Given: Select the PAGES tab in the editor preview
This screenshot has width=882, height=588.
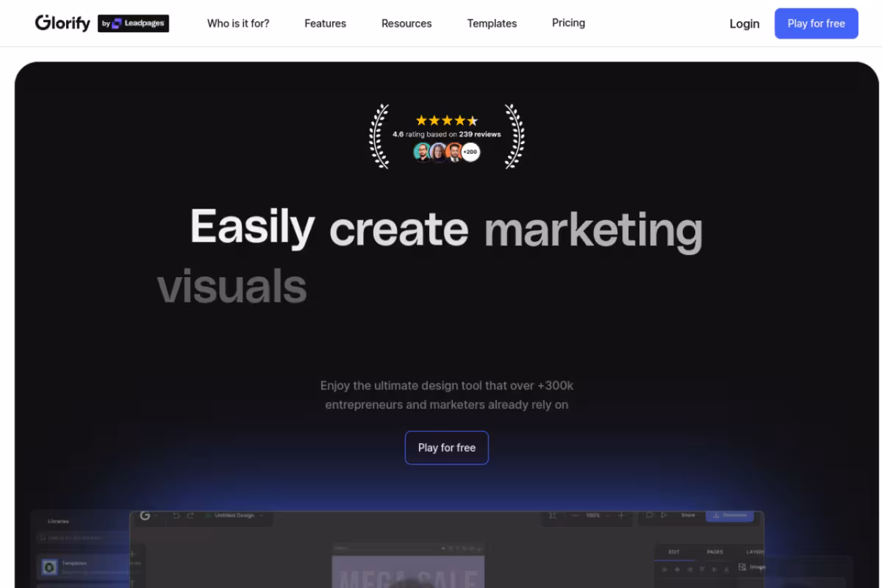Looking at the screenshot, I should [x=714, y=552].
